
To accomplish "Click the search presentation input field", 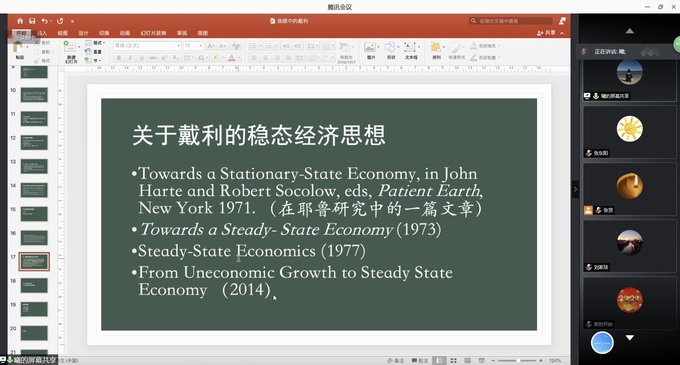I will 511,21.
